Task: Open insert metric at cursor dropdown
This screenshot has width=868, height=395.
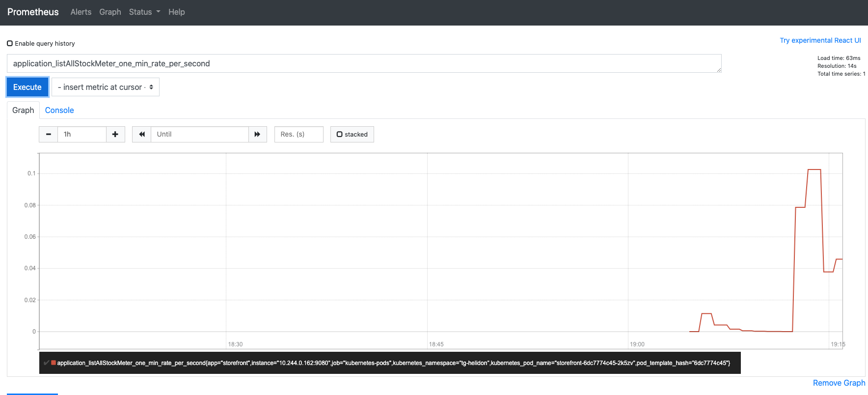Action: point(106,87)
